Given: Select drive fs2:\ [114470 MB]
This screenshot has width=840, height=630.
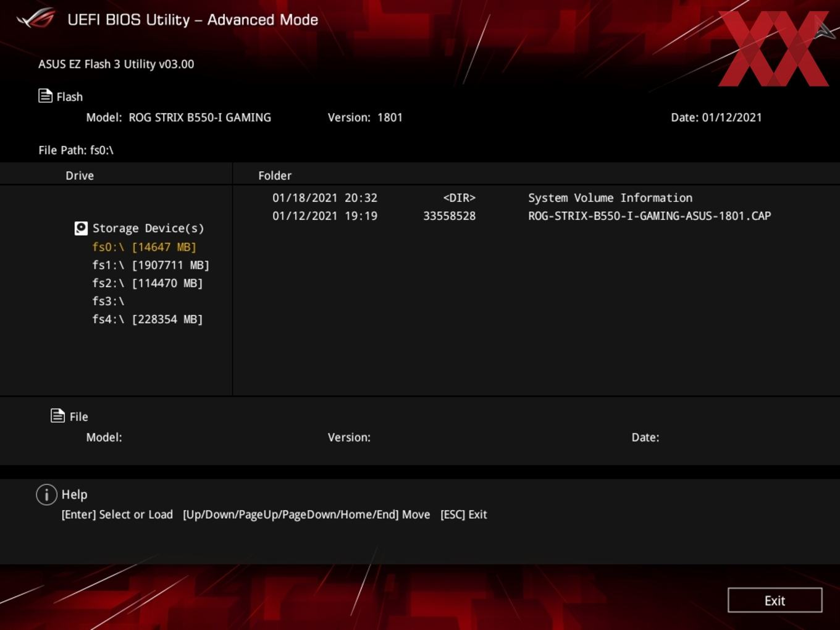Looking at the screenshot, I should [148, 283].
